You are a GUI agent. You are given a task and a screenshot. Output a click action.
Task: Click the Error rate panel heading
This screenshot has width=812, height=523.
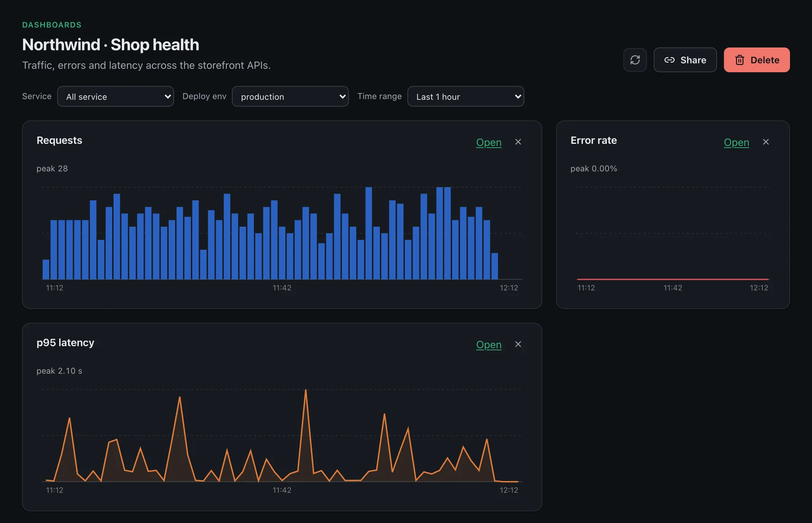pyautogui.click(x=593, y=140)
